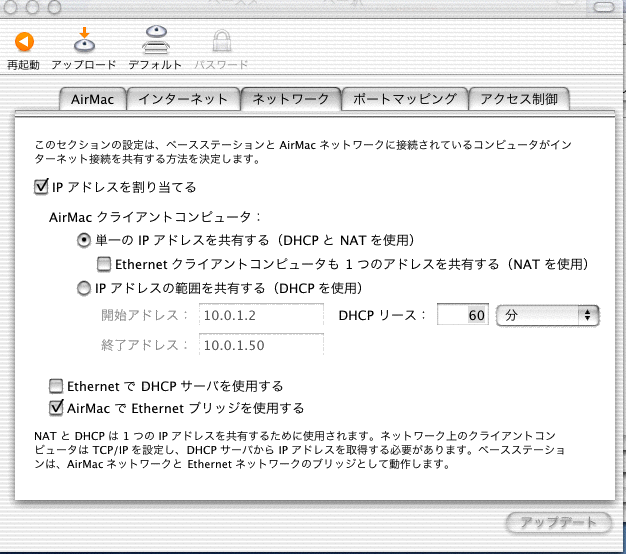Click the 開始アドレス input field
Screen dimensions: 626x554
(x=260, y=316)
